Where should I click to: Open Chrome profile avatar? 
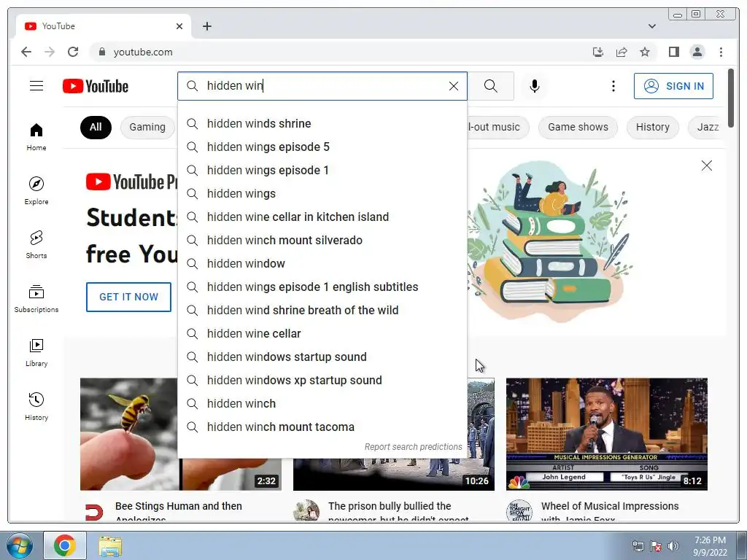pyautogui.click(x=697, y=52)
